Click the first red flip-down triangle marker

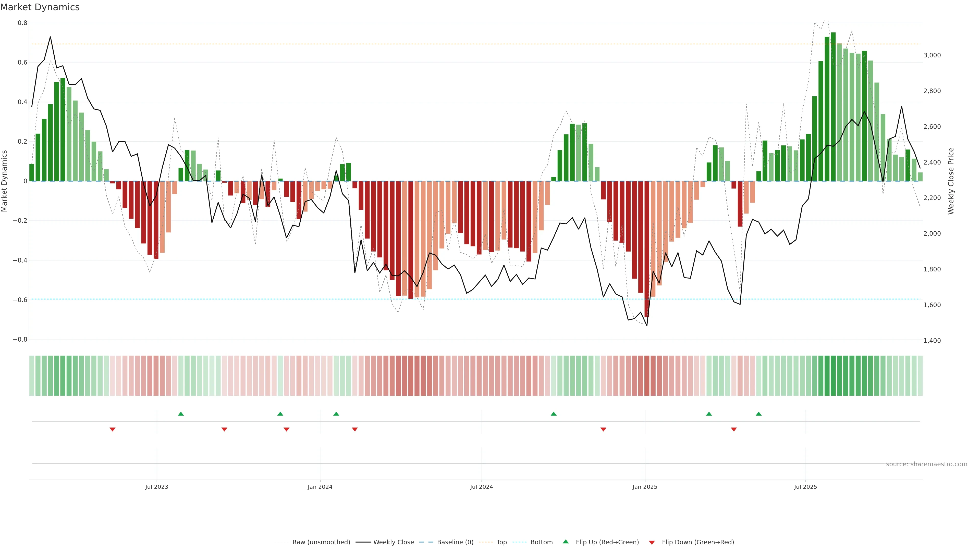(x=112, y=429)
